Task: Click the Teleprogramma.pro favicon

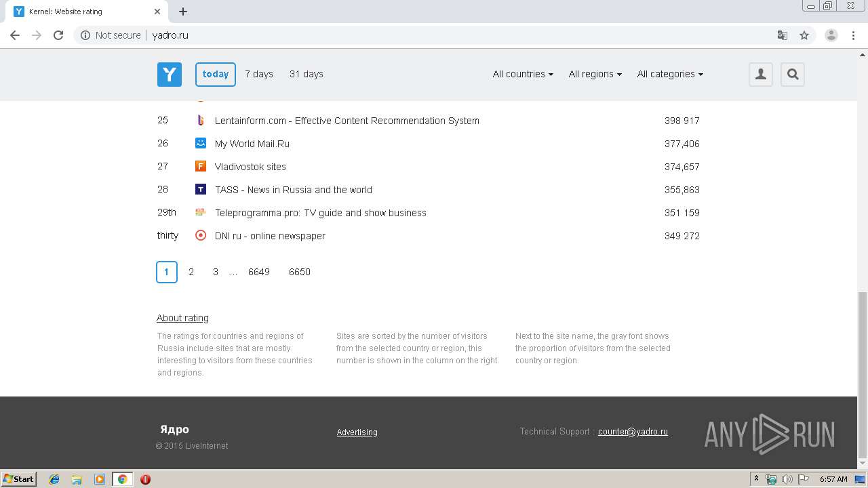Action: [200, 212]
